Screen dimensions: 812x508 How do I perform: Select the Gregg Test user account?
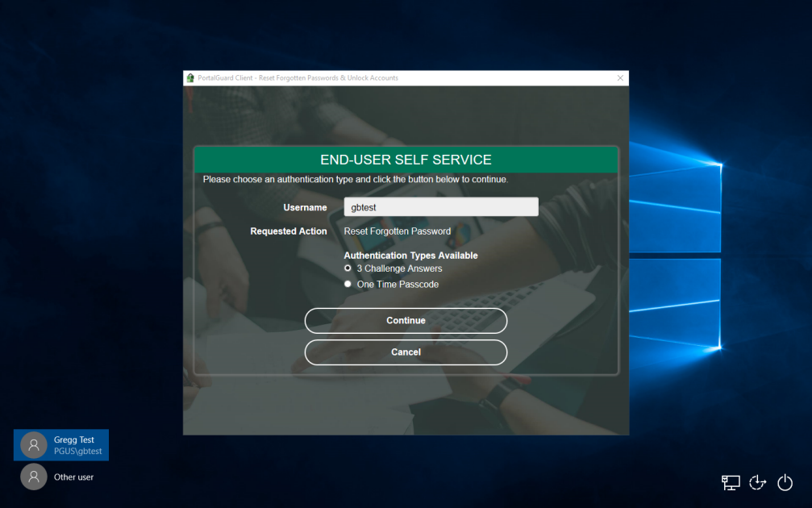coord(61,445)
